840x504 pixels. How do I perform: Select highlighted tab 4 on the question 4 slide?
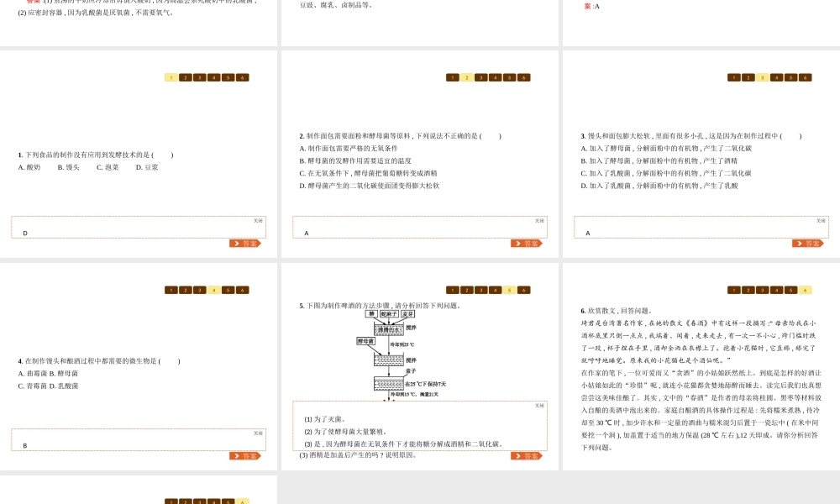pyautogui.click(x=213, y=291)
